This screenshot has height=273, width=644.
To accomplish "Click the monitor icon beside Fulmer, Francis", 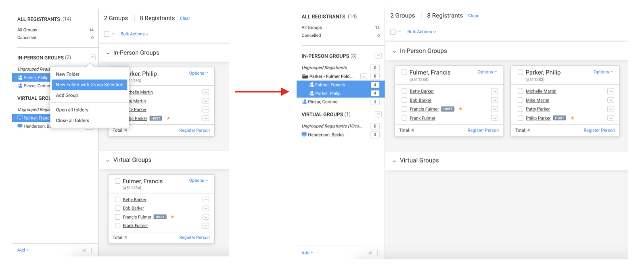I will pos(20,118).
